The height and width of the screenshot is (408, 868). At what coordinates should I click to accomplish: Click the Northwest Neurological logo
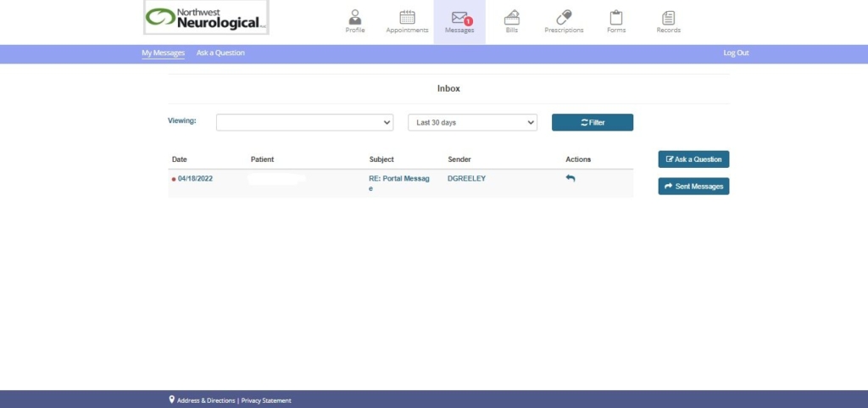206,18
